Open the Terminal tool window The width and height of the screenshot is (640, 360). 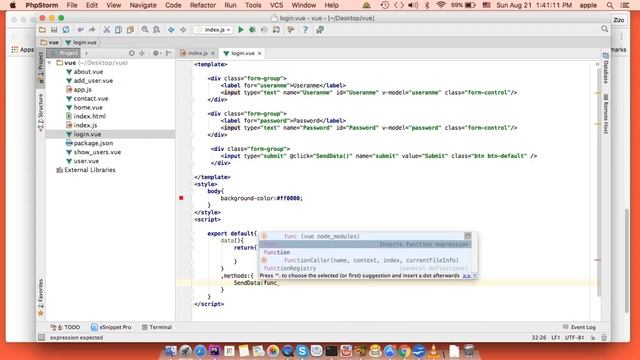coord(157,327)
